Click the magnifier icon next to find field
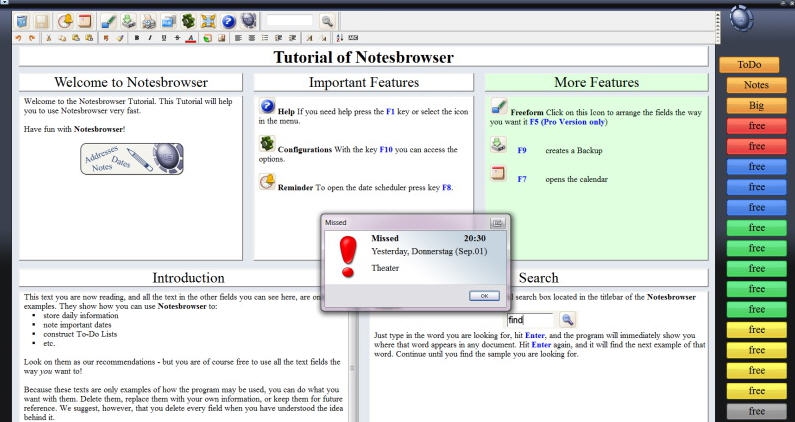 567,320
